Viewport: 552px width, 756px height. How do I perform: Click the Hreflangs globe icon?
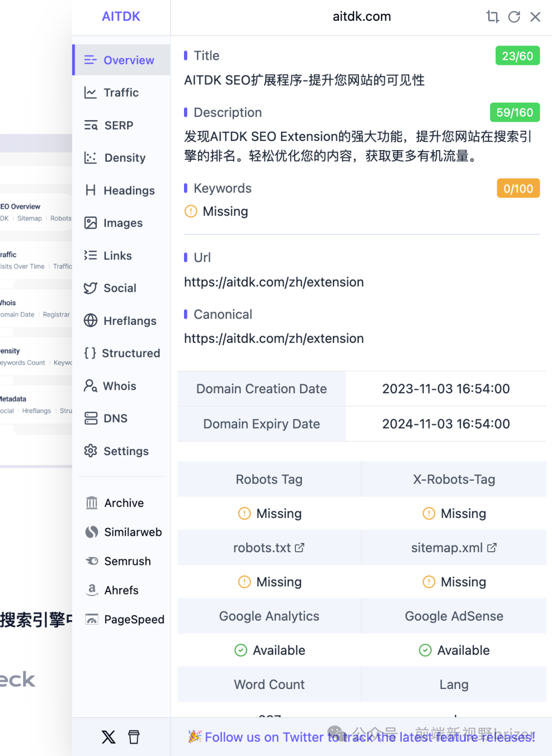(90, 320)
